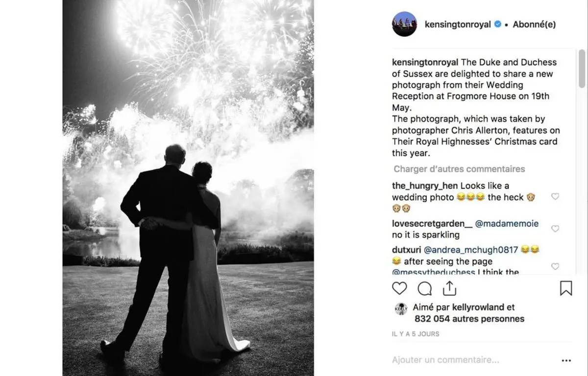
Task: Open the @andrea_mchugh0817 mention
Action: click(x=471, y=250)
